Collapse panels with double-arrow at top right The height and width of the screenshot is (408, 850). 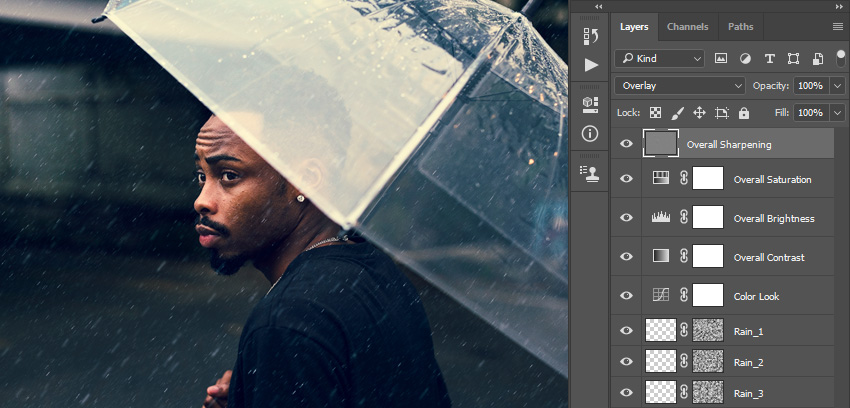point(839,7)
